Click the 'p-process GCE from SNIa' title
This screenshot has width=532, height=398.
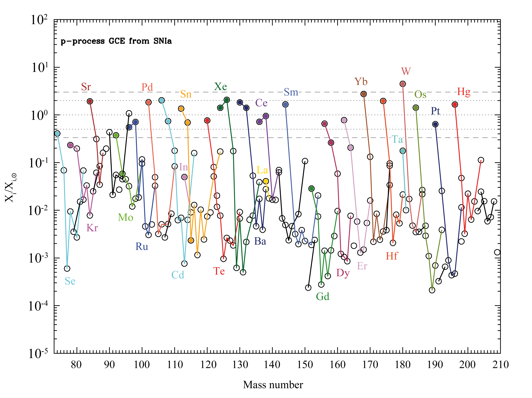click(x=116, y=41)
